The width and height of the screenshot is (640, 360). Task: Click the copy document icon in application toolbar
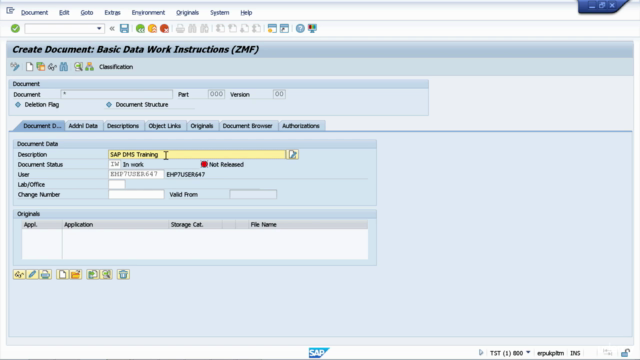tap(41, 67)
